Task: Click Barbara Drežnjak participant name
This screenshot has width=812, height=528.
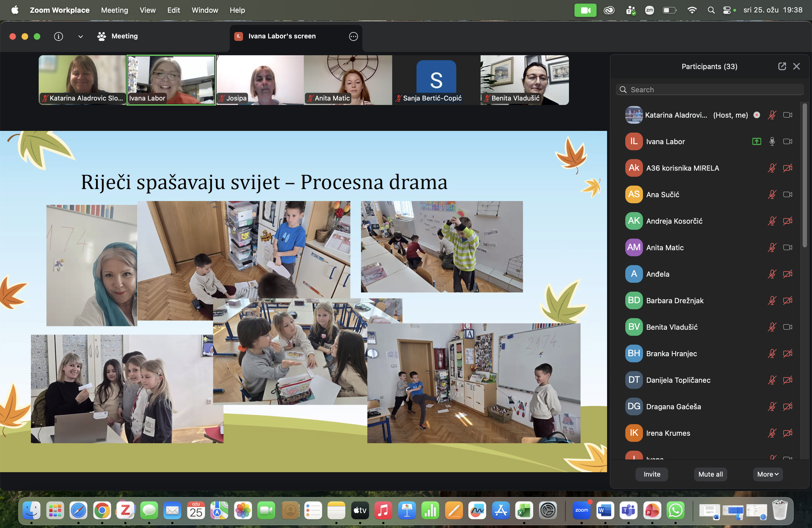Action: coord(675,300)
